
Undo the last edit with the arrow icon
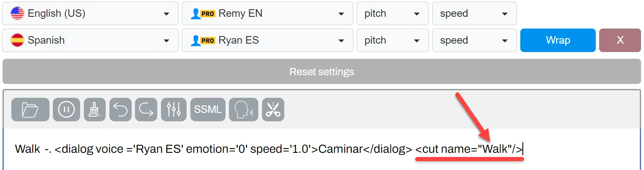click(x=120, y=110)
